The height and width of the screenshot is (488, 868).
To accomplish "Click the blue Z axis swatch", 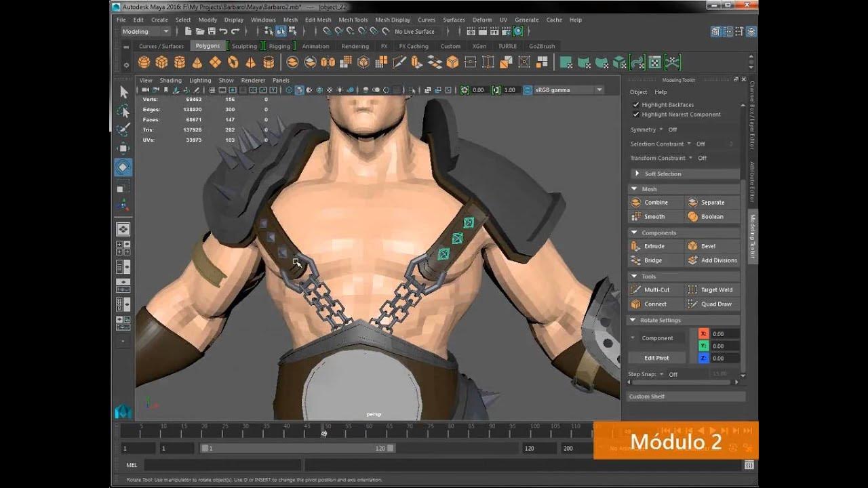I will coord(703,358).
